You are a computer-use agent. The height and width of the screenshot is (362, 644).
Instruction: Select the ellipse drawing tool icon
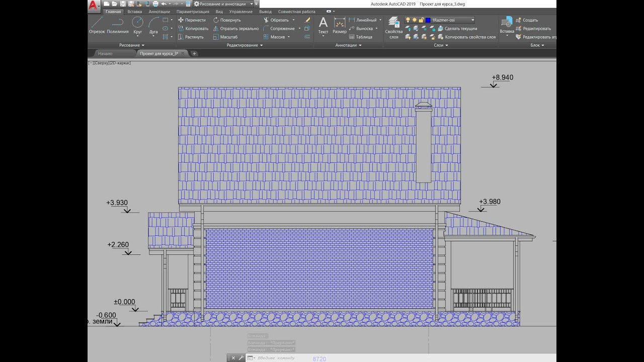pyautogui.click(x=165, y=29)
